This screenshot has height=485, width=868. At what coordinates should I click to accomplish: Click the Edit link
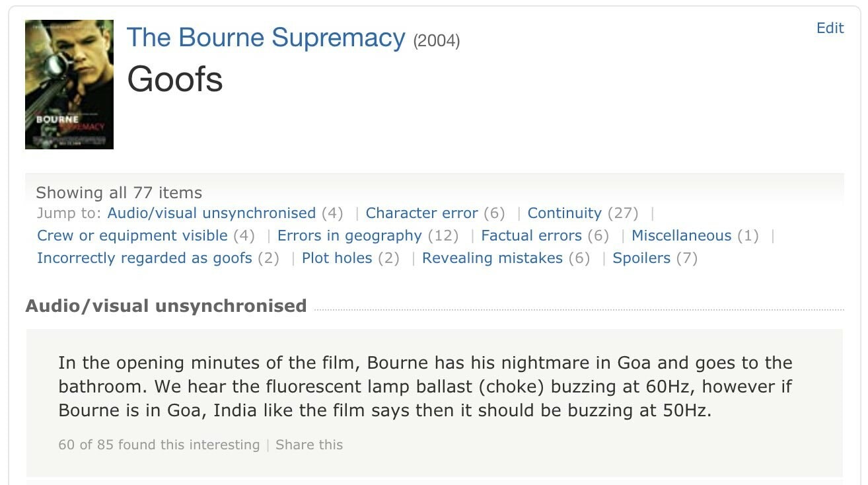[x=830, y=28]
